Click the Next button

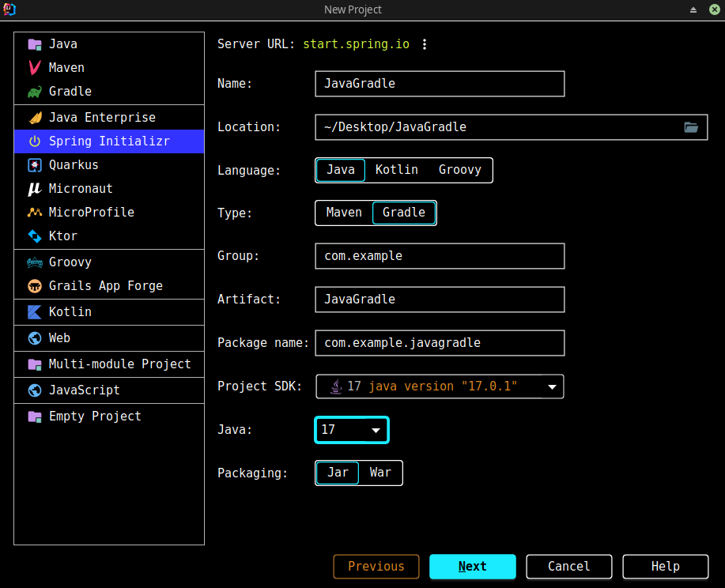472,566
